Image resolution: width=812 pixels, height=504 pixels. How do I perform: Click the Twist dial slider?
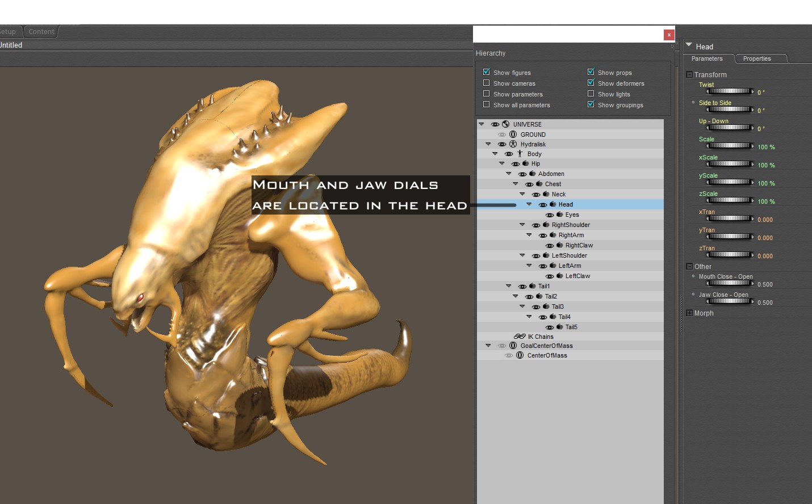pyautogui.click(x=730, y=91)
